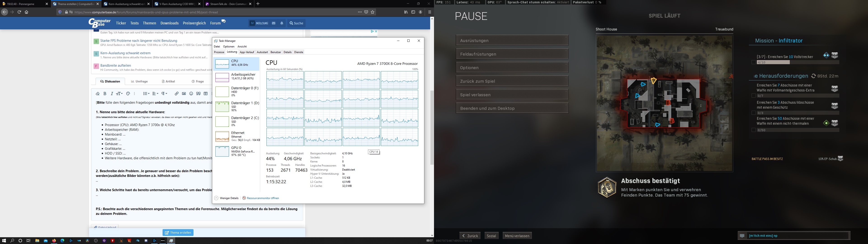Click the insert image icon

pos(184,94)
